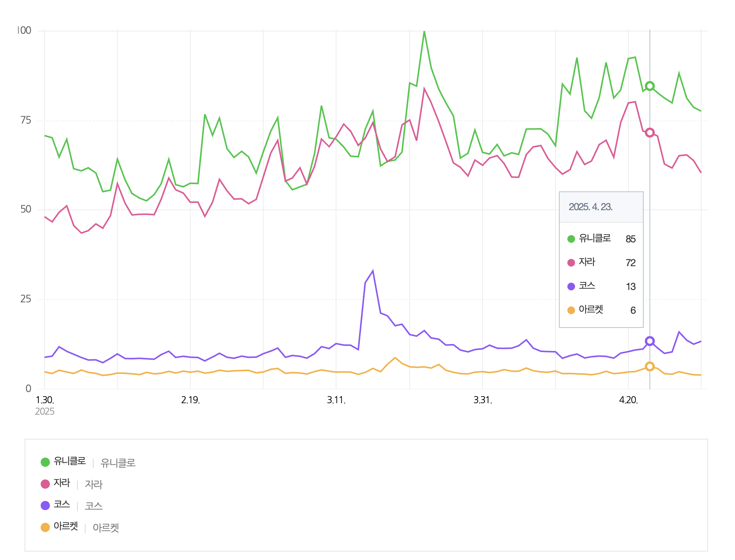Select pink hover marker on 자라 line
The height and width of the screenshot is (560, 735).
(649, 133)
